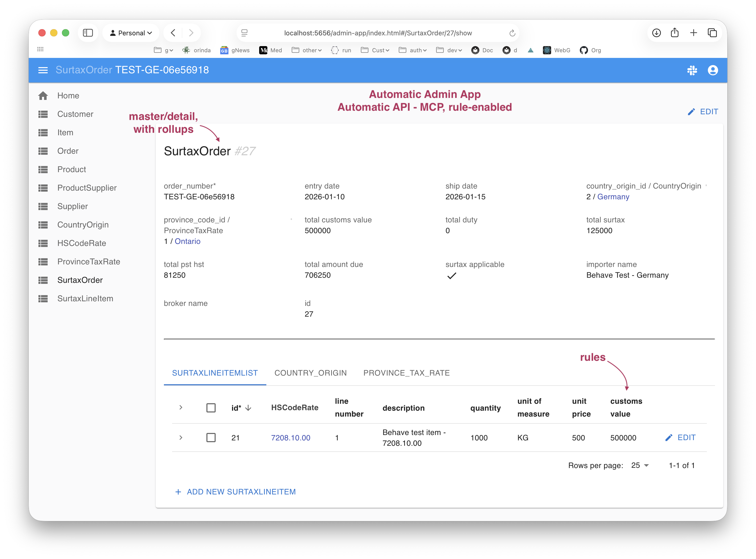The image size is (756, 559).
Task: Switch to the PROVINCE_TAX_RATE tab
Action: coord(406,373)
